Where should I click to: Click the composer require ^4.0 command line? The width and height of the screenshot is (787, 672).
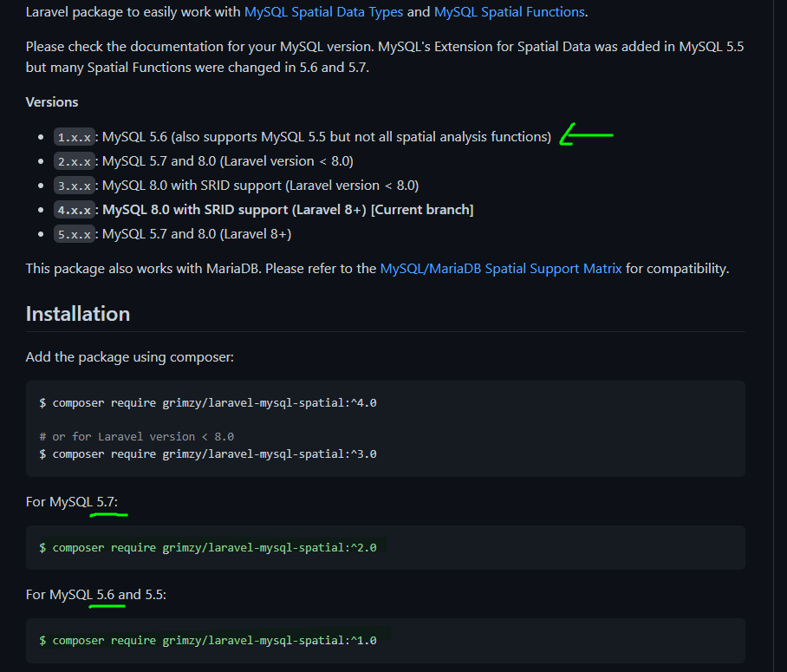208,403
